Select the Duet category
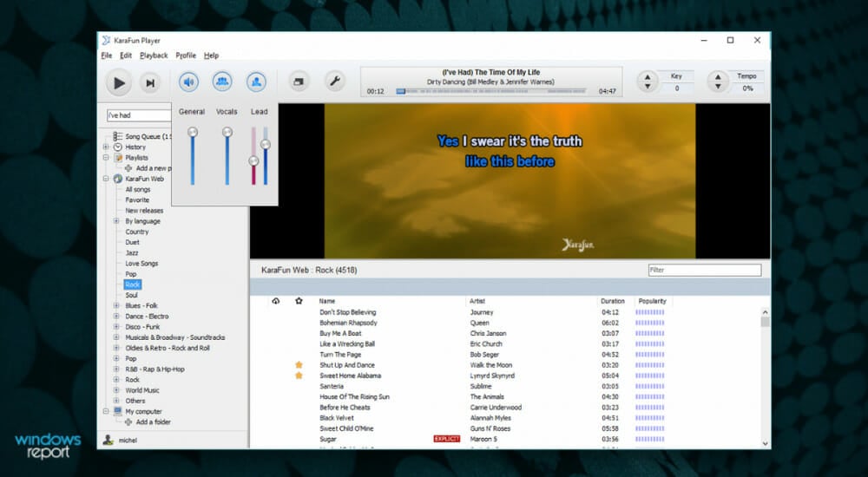Screen dimensions: 868x477 point(132,242)
